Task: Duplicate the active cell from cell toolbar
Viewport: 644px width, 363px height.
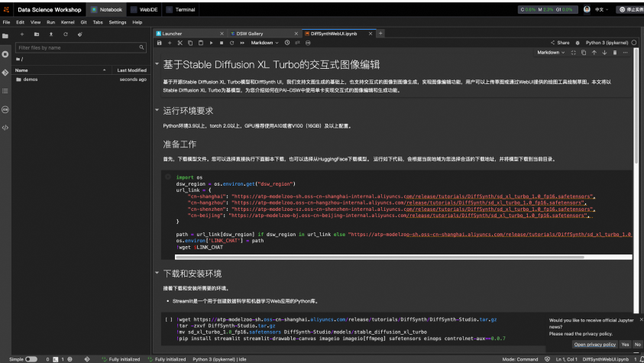Action: [584, 53]
